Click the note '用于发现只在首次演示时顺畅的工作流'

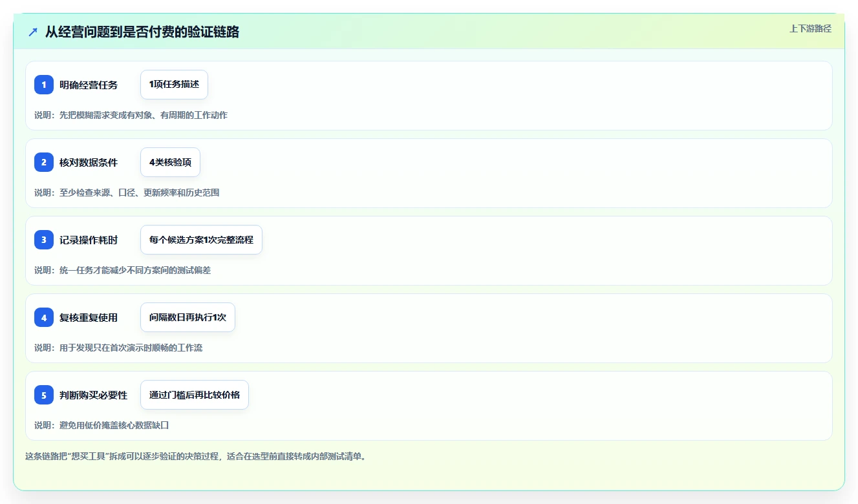point(131,348)
